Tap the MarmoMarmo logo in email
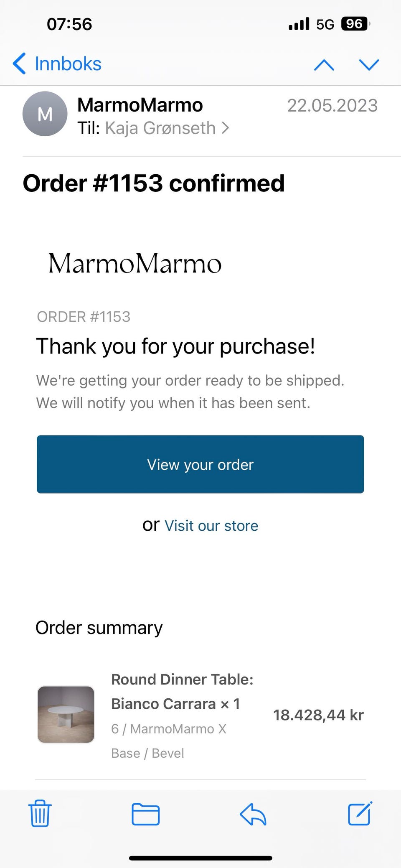Screen dimensions: 401x868 click(x=135, y=264)
